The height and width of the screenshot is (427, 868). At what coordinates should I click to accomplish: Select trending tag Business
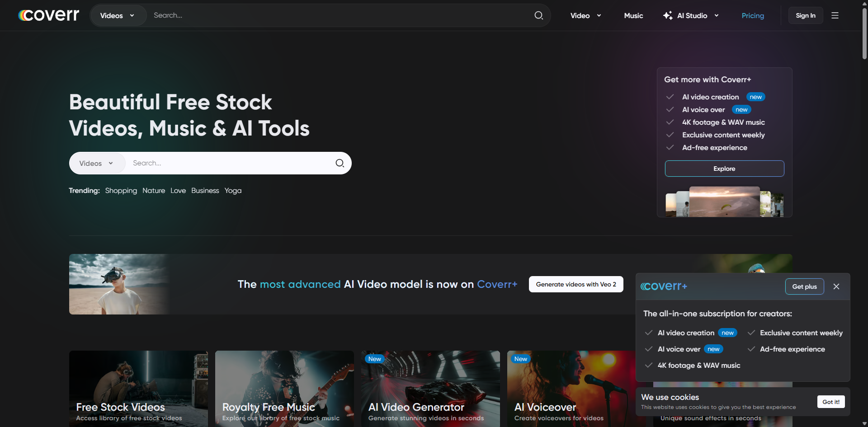pyautogui.click(x=205, y=191)
